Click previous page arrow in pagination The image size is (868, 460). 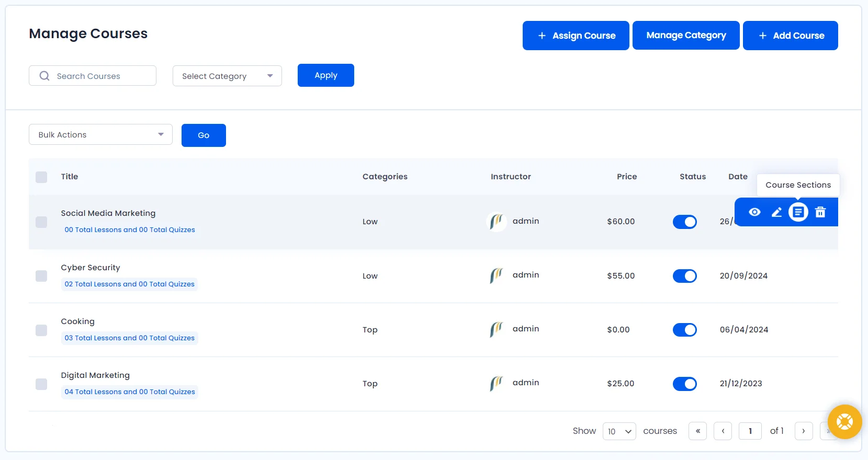(x=723, y=431)
